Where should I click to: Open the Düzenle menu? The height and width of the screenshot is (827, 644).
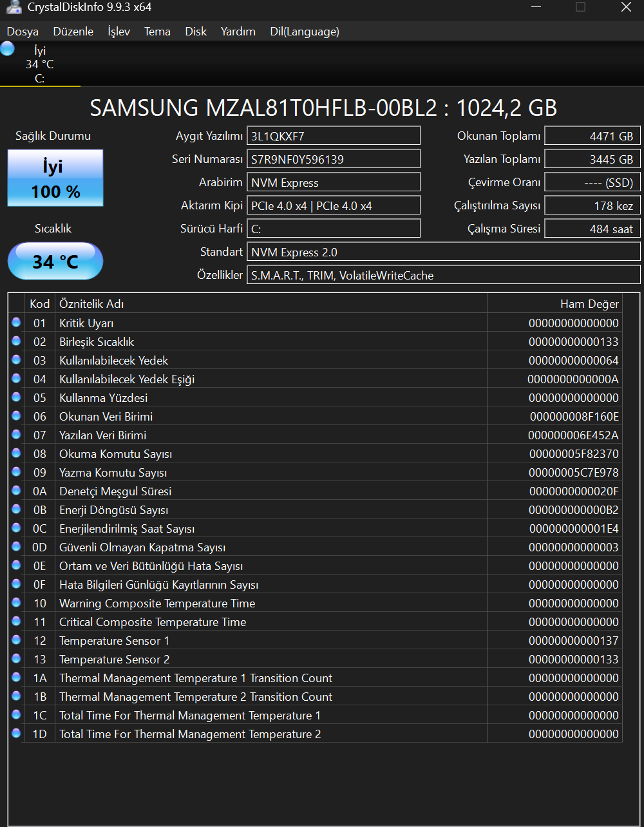click(x=73, y=32)
